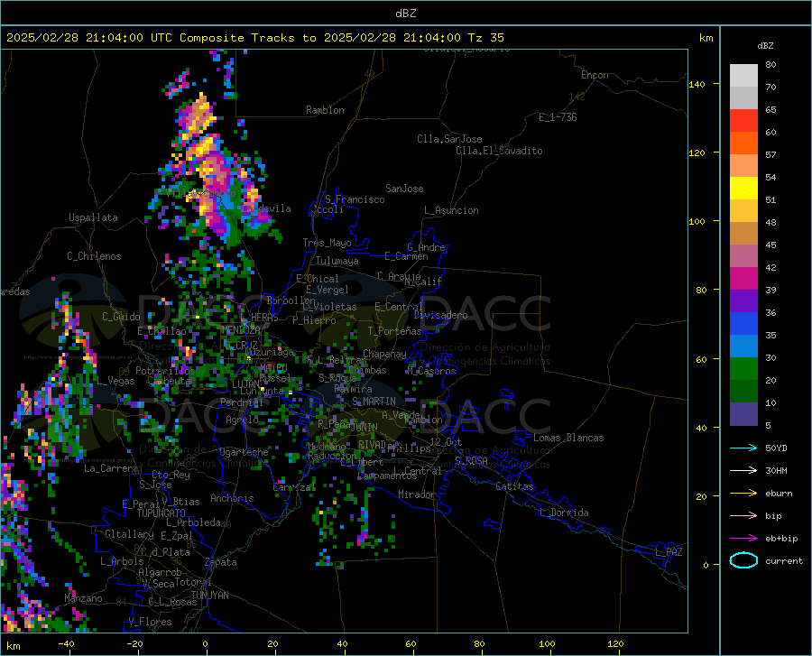Click the eb+bip magenta arrow legend icon
This screenshot has width=812, height=656.
pos(743,539)
